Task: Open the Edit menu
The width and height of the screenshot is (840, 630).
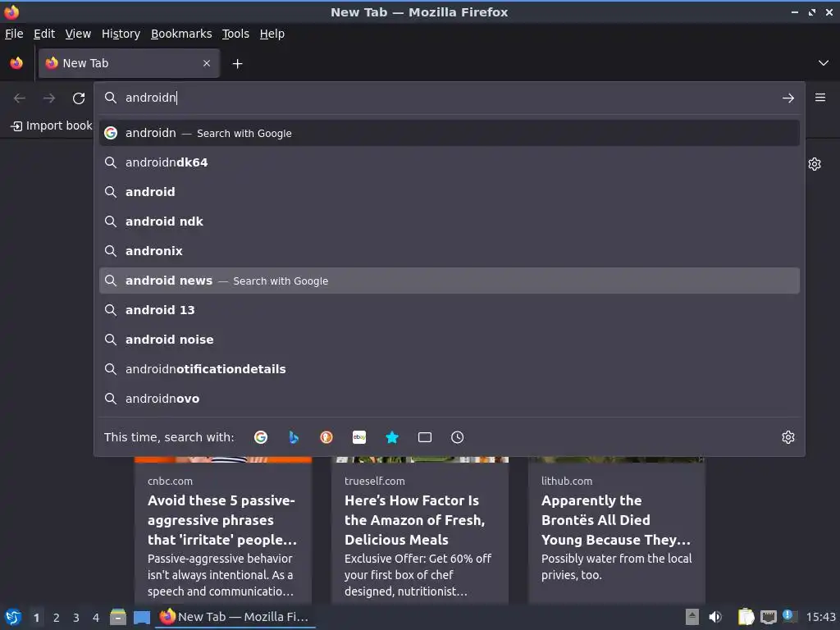Action: [44, 34]
